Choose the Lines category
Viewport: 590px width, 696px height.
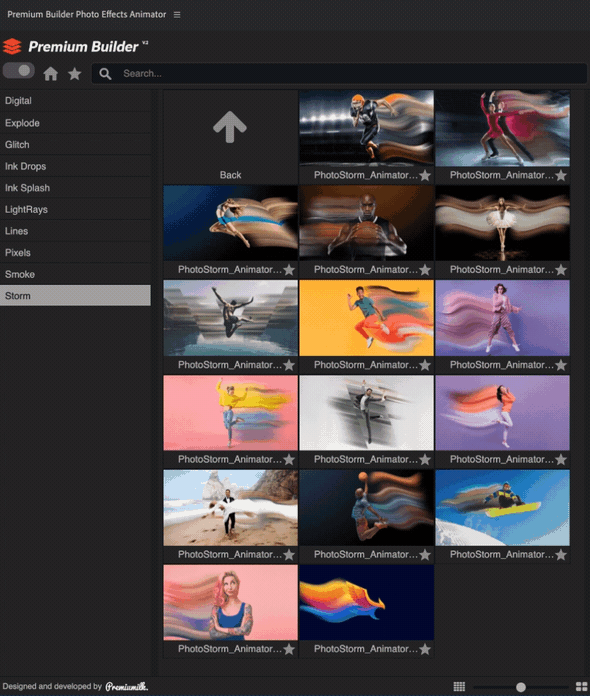point(75,231)
